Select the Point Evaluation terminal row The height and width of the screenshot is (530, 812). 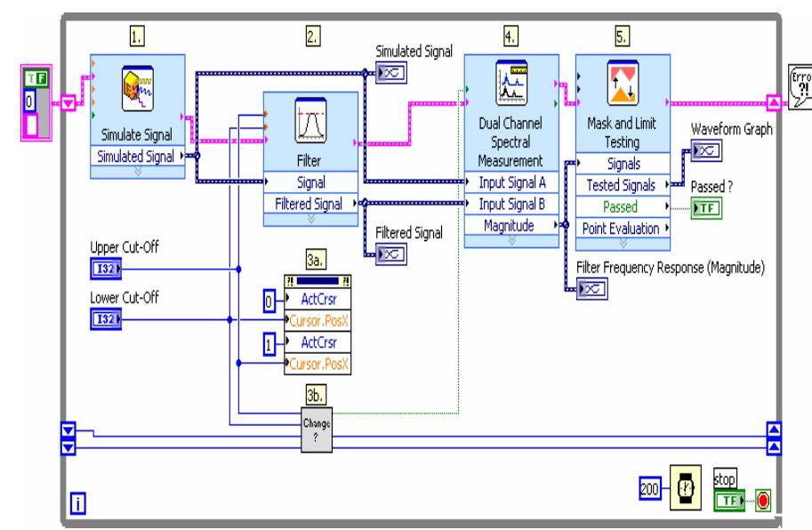623,229
